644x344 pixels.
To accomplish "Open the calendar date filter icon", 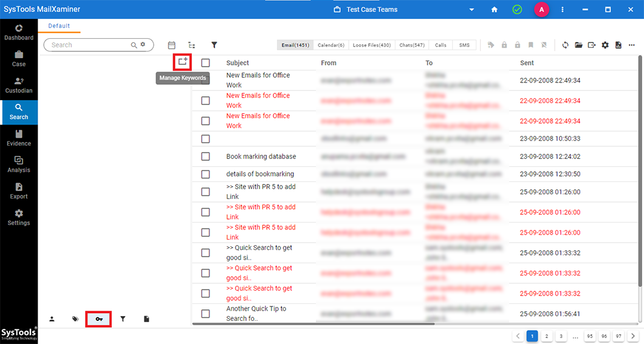I will coord(172,45).
